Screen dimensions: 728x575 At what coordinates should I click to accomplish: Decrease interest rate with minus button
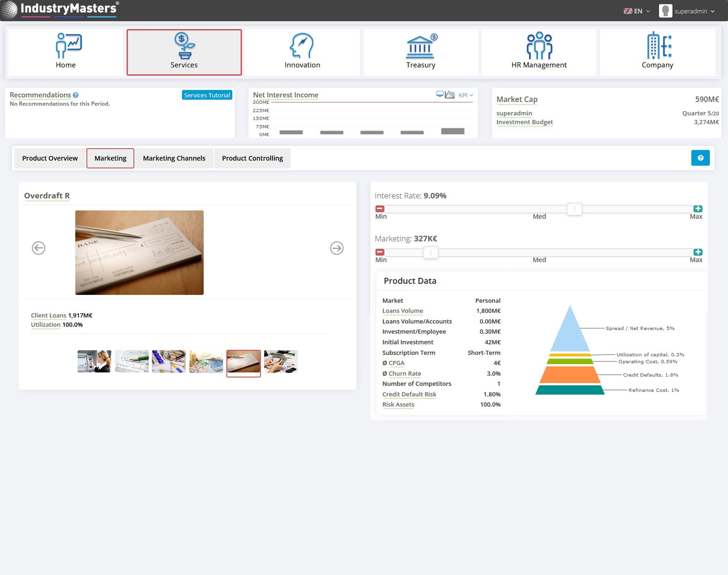380,209
